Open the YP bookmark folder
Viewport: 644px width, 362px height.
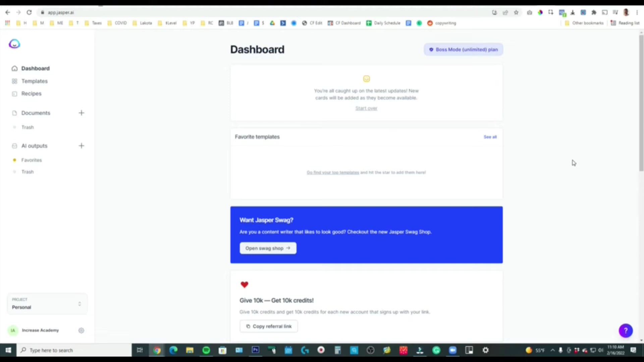tap(189, 23)
